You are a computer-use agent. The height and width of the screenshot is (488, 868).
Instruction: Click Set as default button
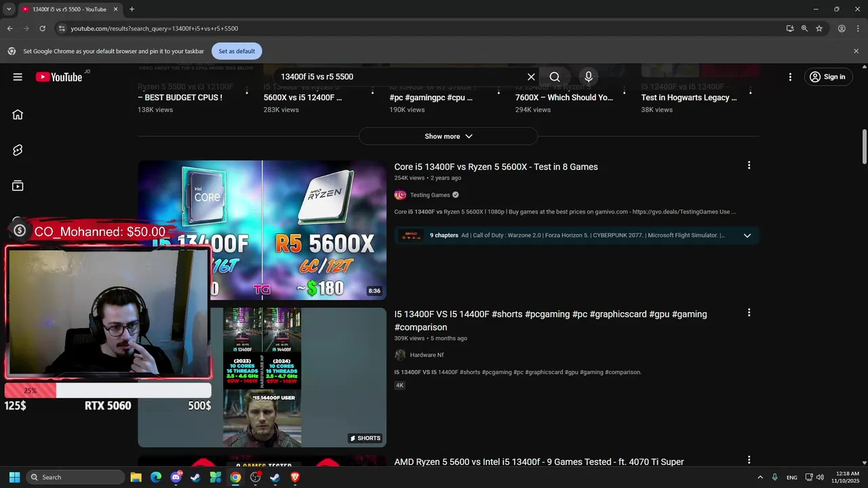(x=237, y=51)
